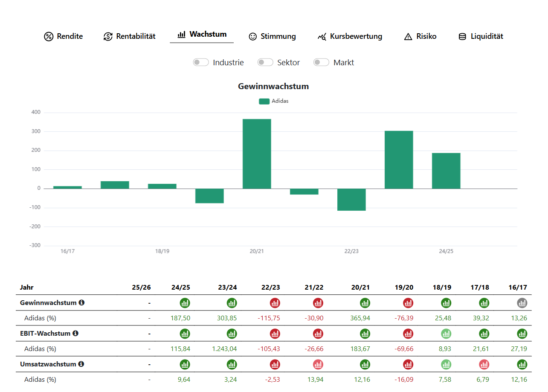
Task: Click the chart bar for 24/25
Action: tap(446, 171)
